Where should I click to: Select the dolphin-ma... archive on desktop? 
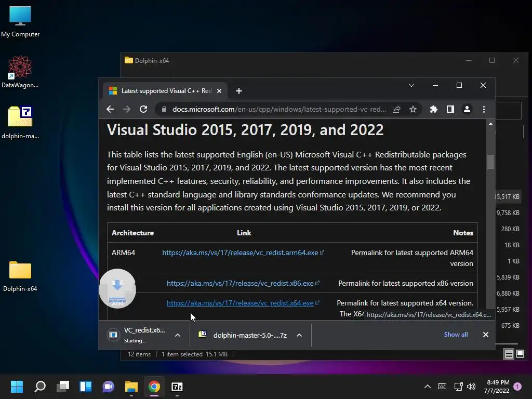(x=20, y=123)
